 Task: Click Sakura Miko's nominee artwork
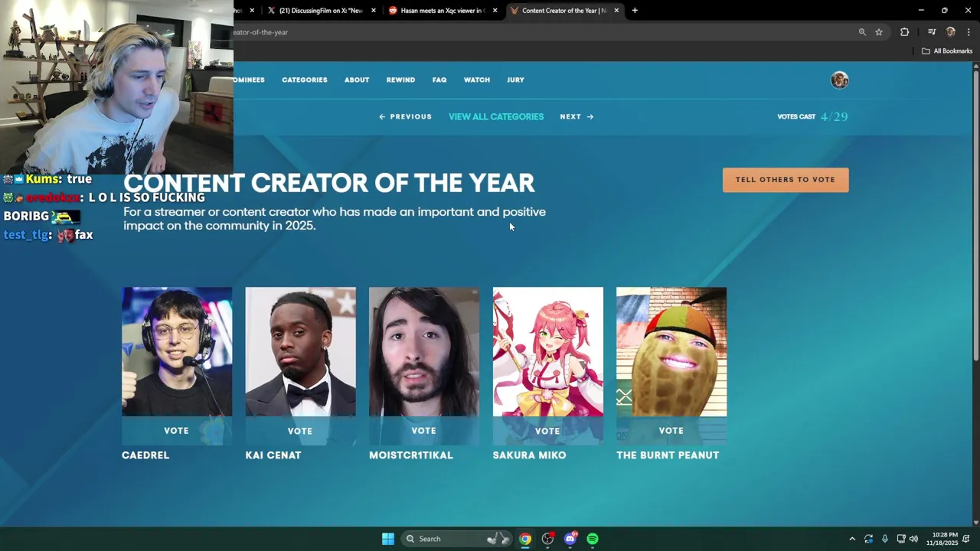tap(548, 352)
